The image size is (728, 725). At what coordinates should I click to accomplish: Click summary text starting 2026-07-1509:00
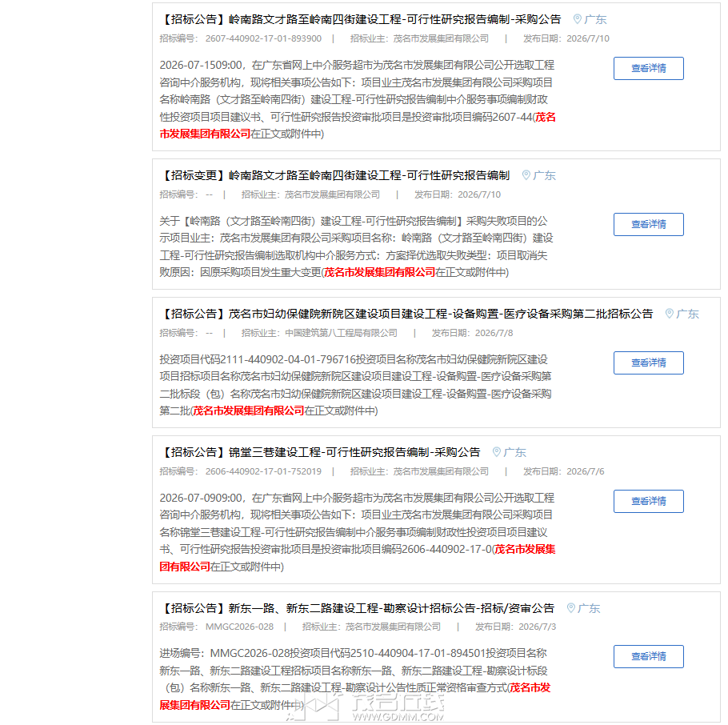[358, 99]
